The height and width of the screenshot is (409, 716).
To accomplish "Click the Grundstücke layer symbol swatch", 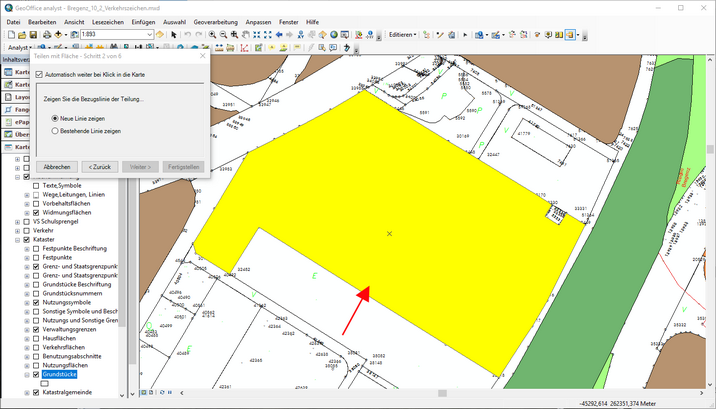I will click(44, 383).
